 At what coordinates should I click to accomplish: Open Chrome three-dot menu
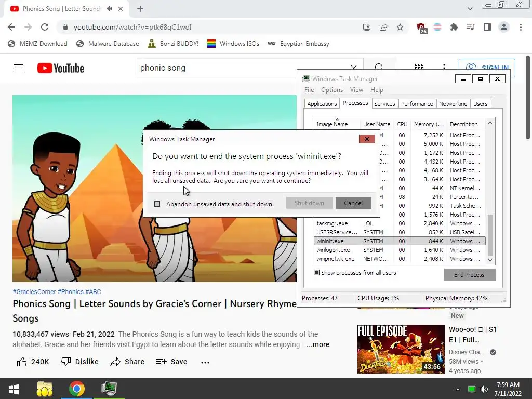click(521, 27)
